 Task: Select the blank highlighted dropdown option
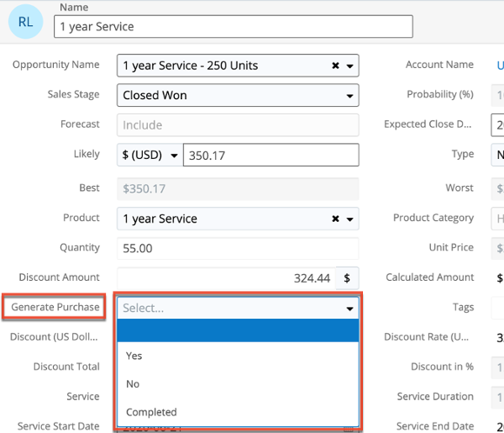click(238, 331)
